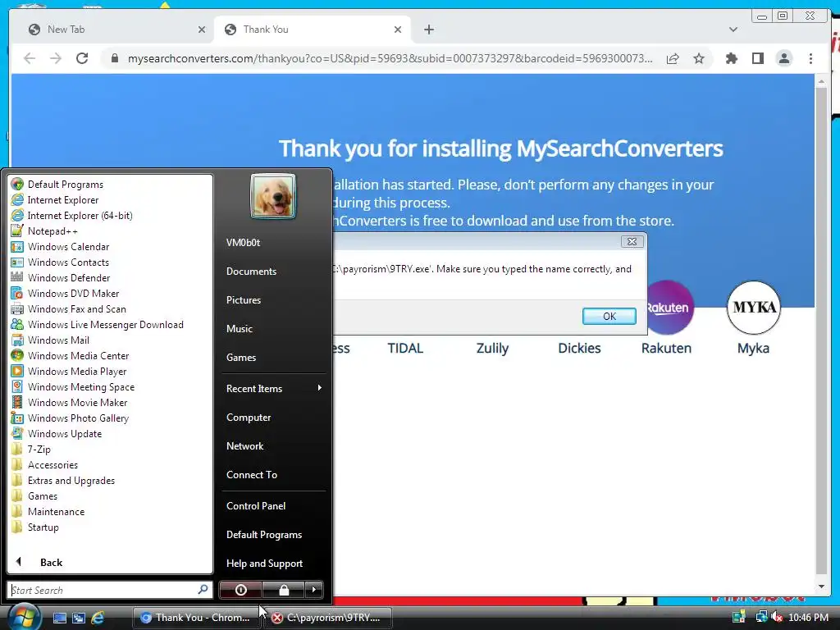Screen dimensions: 840x630
Task: Open the Myka logo link
Action: pyautogui.click(x=753, y=308)
